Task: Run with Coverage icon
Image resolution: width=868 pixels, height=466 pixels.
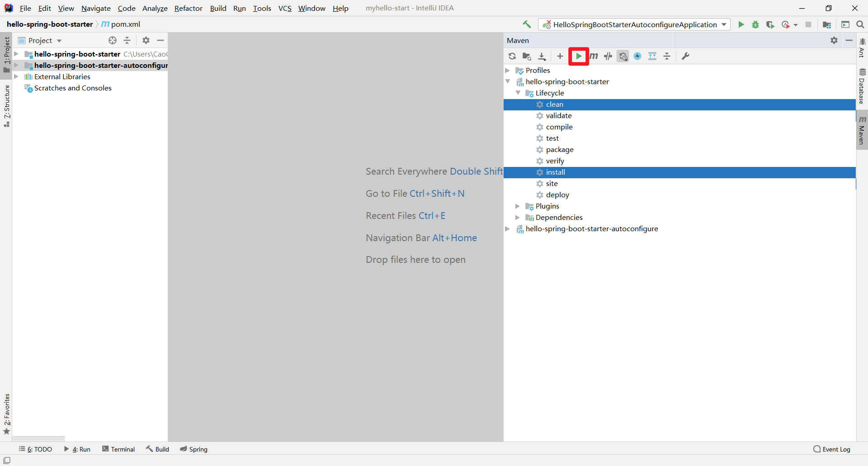Action: (x=770, y=24)
